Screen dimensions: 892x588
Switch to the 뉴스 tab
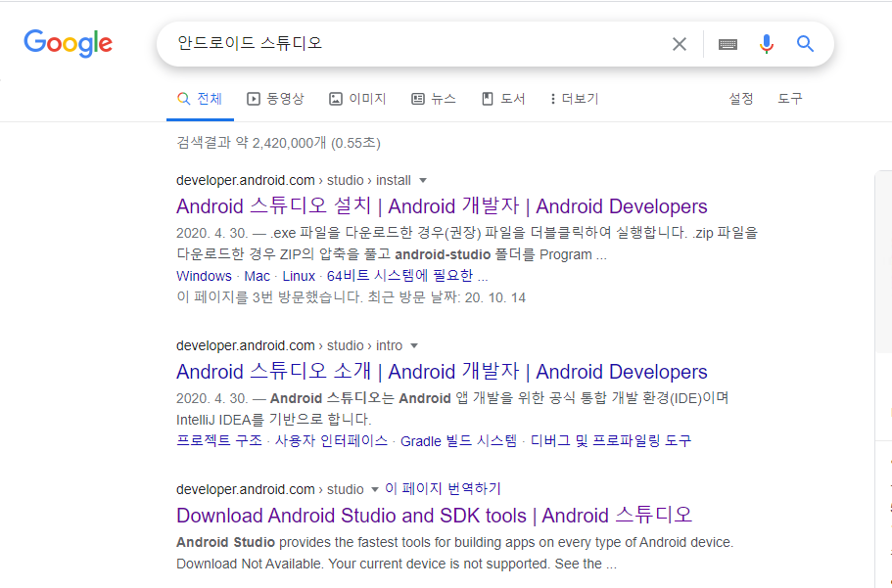[x=434, y=99]
